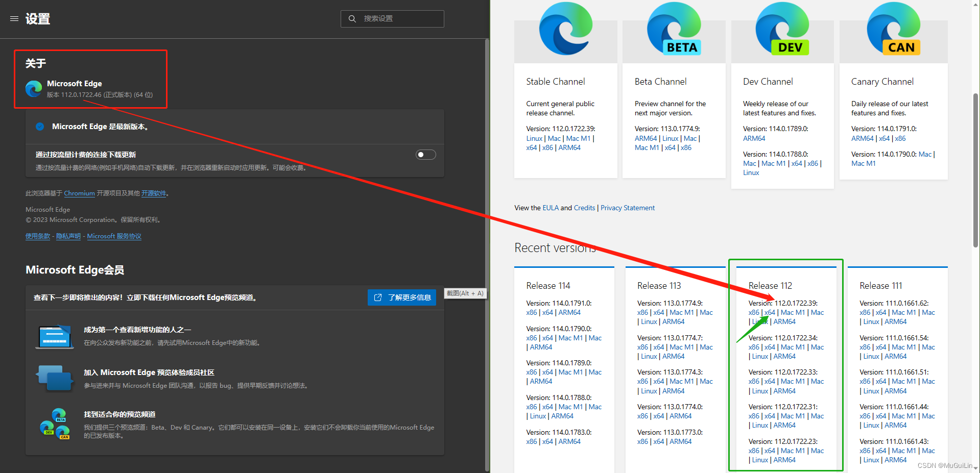Click the Stable channel Edge logo
980x473 pixels.
coord(566,29)
